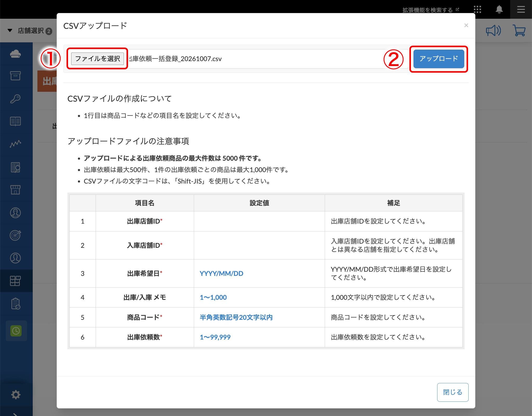
Task: Click the 半角英数記号20文字以内 value
Action: tap(236, 317)
